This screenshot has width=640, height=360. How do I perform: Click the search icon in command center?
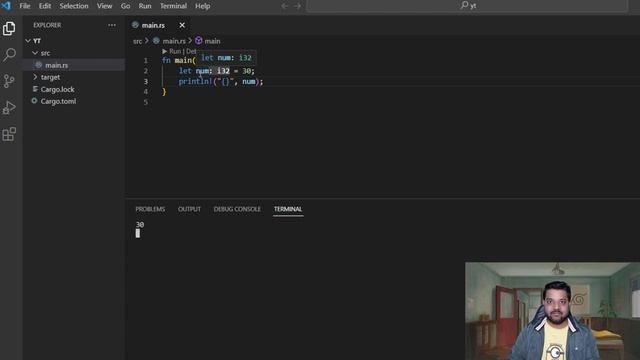click(464, 5)
